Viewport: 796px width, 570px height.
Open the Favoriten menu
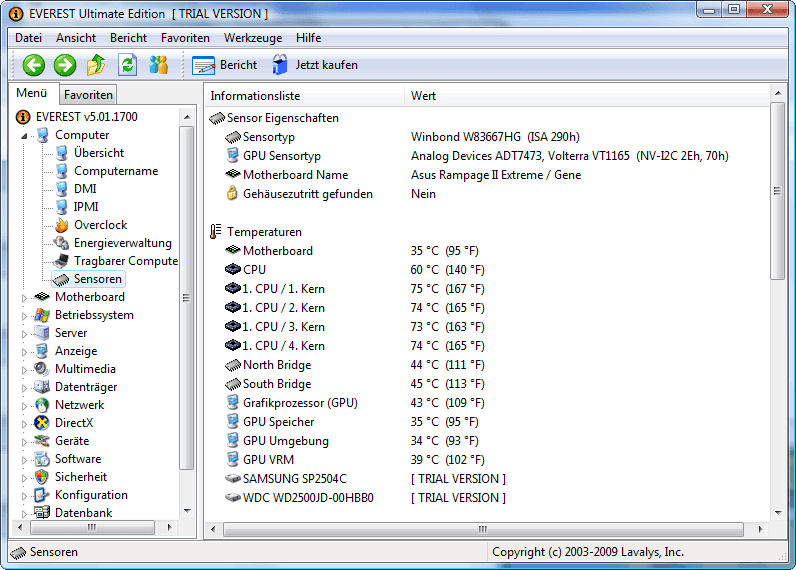coord(185,38)
